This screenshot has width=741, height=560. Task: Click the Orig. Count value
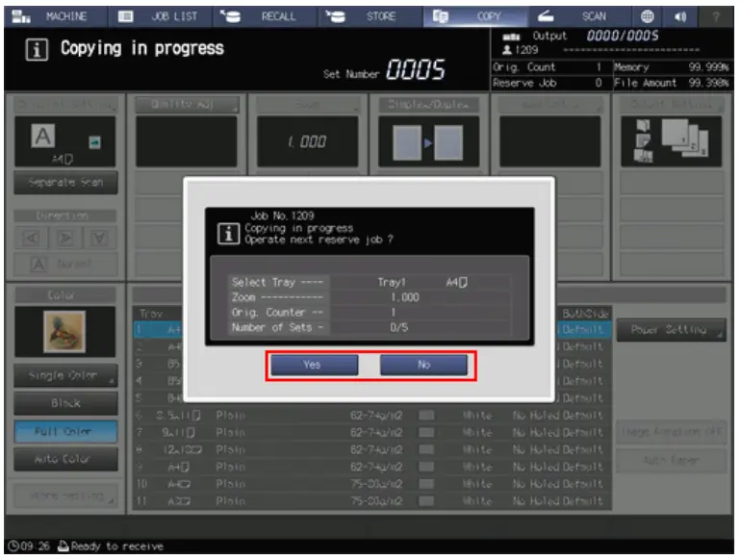point(599,67)
